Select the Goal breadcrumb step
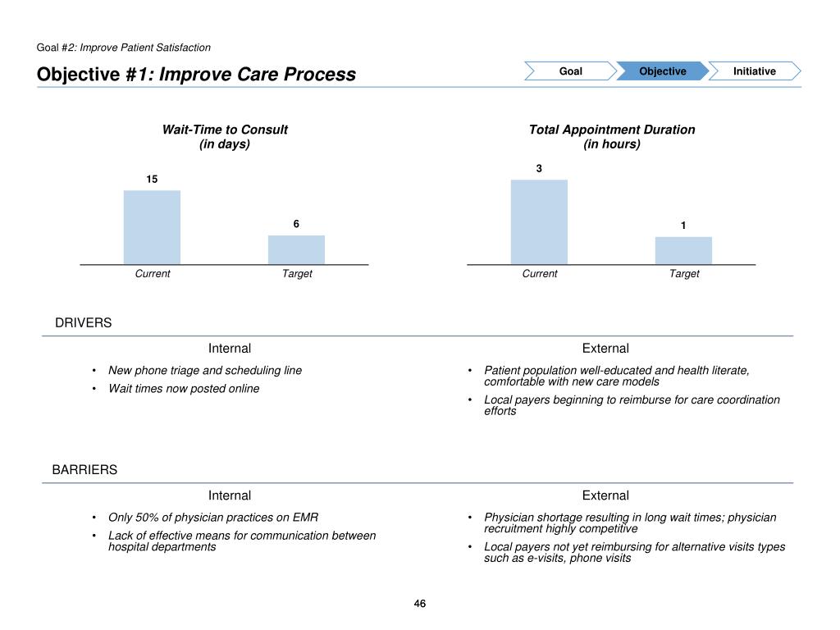 pyautogui.click(x=570, y=71)
